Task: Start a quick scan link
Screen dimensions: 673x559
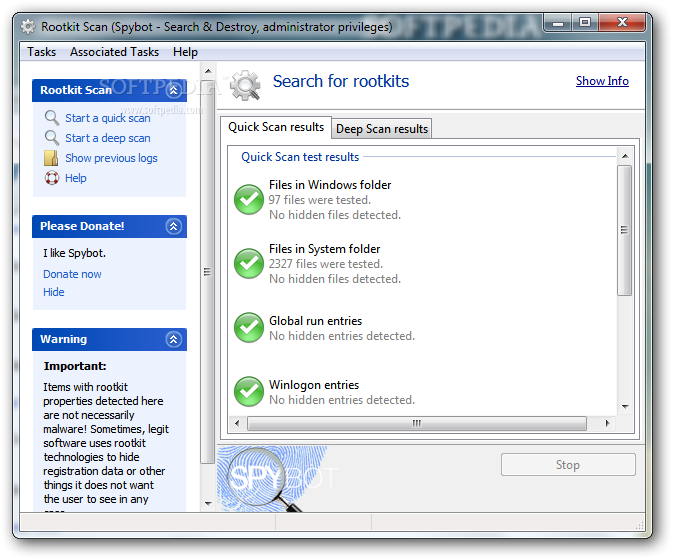Action: 108,118
